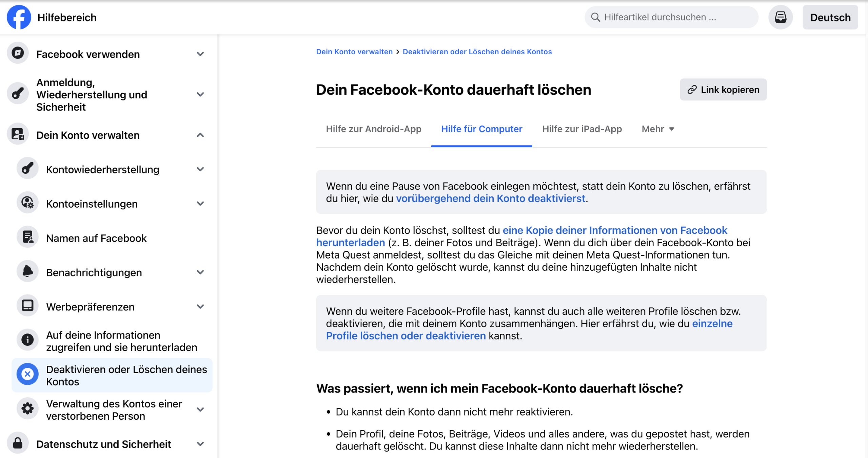Viewport: 868px width, 458px height.
Task: Expand Anmeldung, Wiederherstellung und Sicherheit chevron
Action: pyautogui.click(x=200, y=95)
